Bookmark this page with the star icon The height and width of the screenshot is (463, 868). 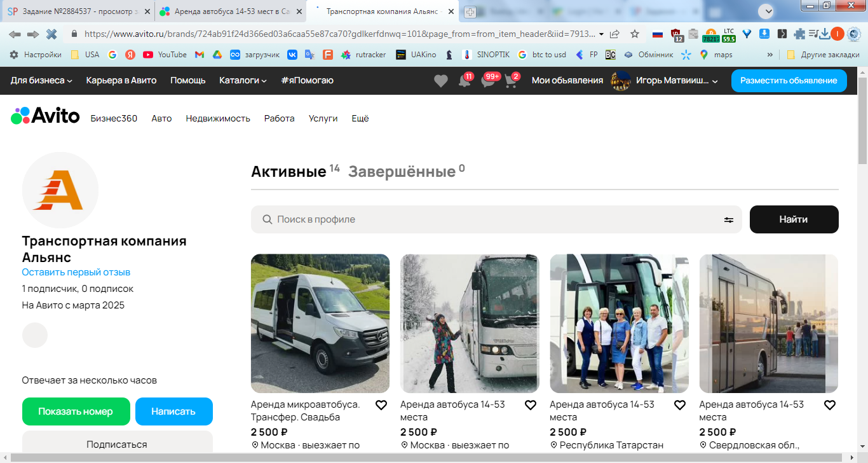pyautogui.click(x=634, y=34)
